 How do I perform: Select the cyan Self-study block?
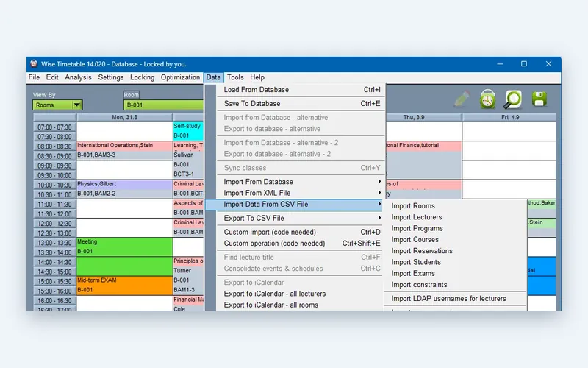[x=188, y=131]
